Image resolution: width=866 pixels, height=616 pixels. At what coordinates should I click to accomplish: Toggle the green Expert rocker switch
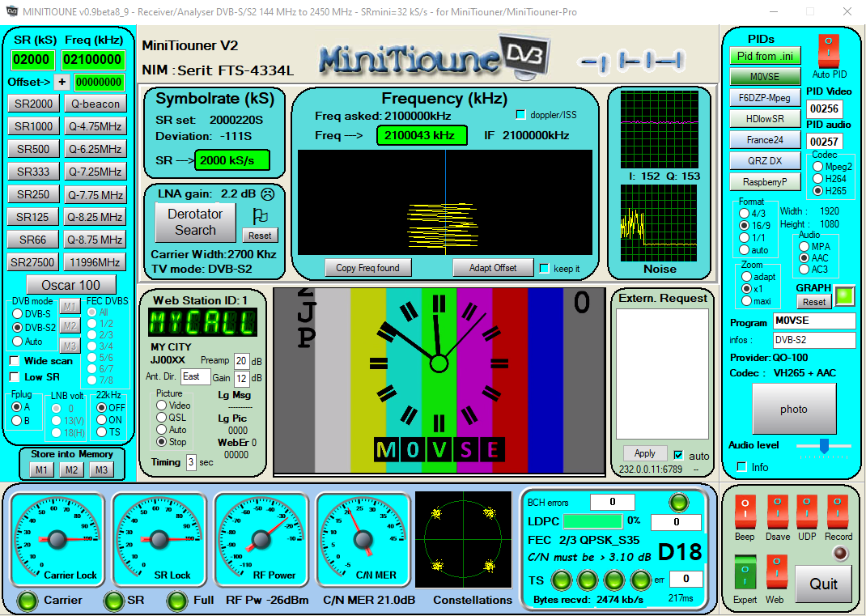pyautogui.click(x=745, y=573)
